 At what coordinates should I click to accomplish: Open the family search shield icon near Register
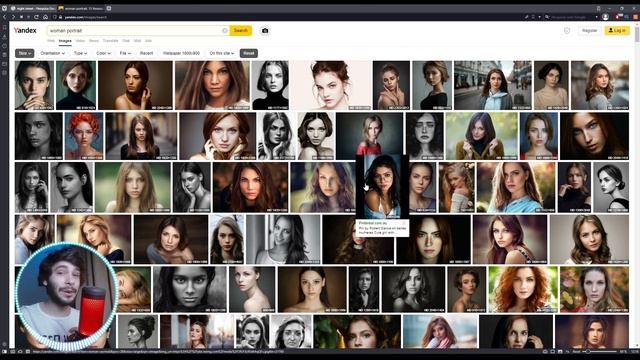click(x=567, y=31)
